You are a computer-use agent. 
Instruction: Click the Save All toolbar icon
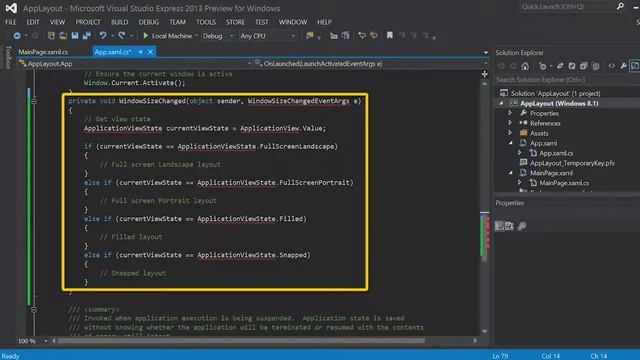(x=86, y=36)
